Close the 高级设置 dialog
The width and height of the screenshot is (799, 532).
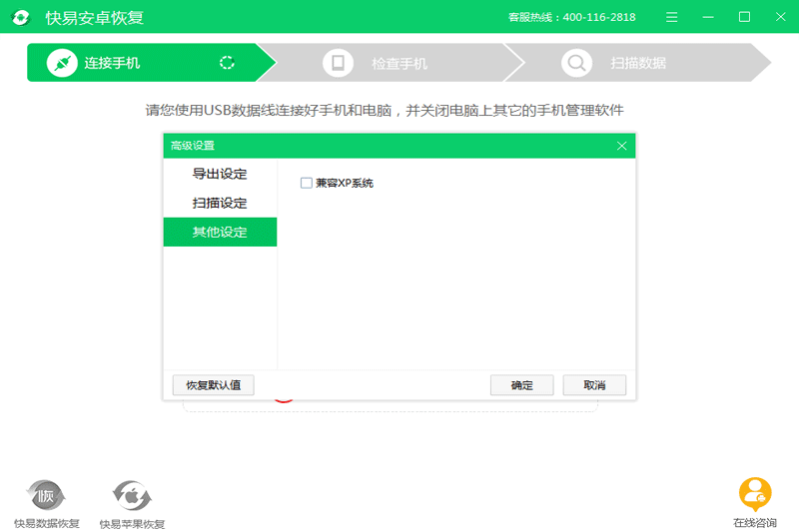[x=621, y=146]
